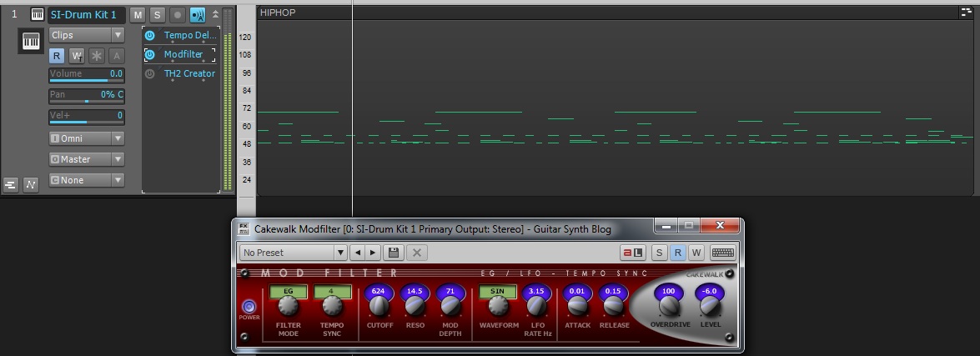Click the track freeze snowflake button

96,56
